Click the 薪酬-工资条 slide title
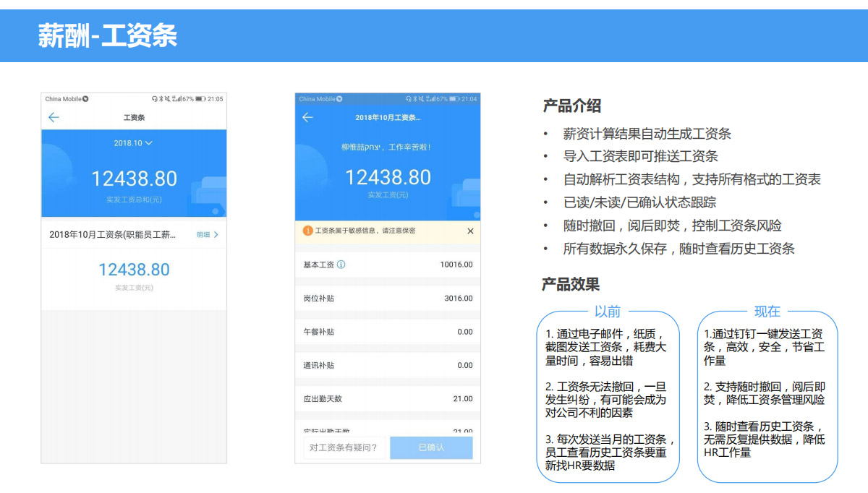Viewport: 868px width, 493px height. coord(107,35)
